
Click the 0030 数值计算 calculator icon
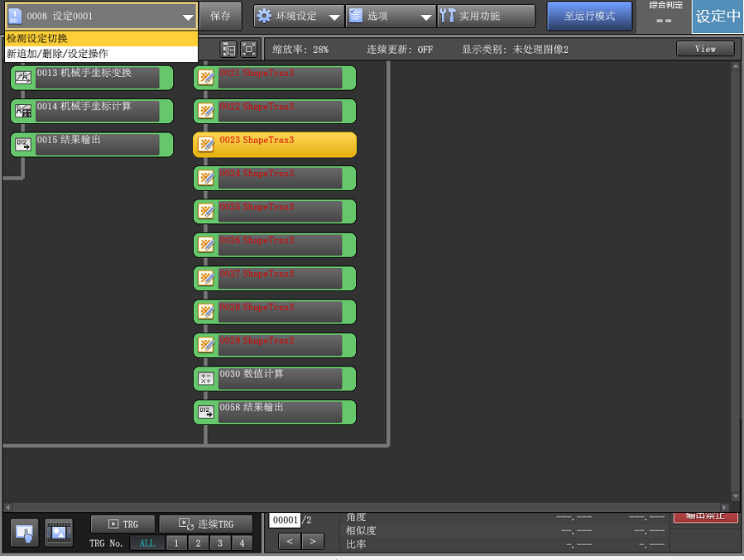tap(206, 379)
